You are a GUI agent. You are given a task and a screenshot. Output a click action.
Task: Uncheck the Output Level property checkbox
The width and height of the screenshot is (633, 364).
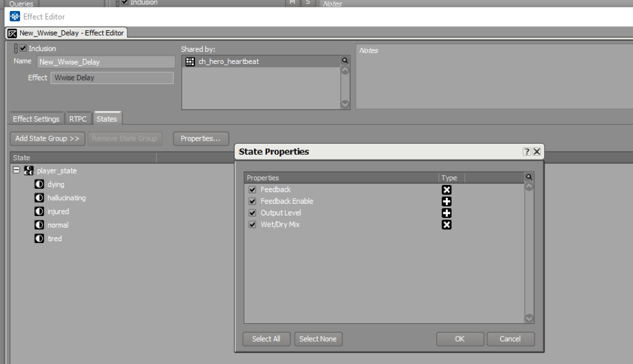click(252, 213)
